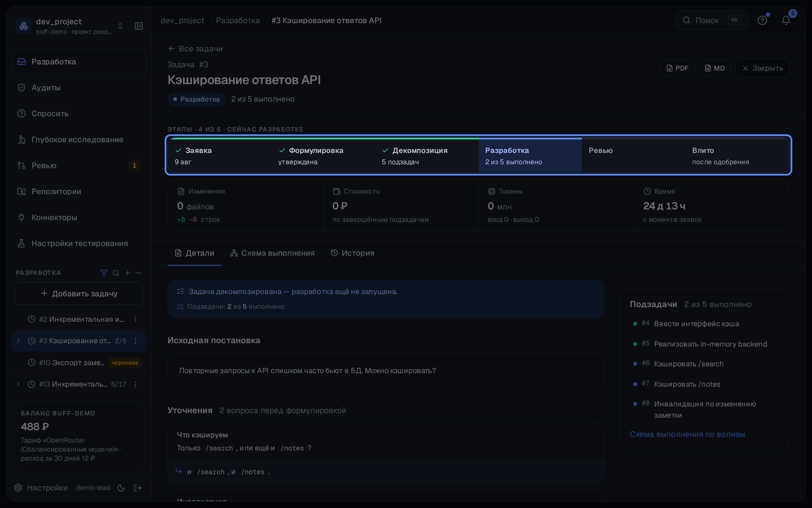Open Настройки тестирования
Image resolution: width=812 pixels, height=508 pixels.
click(x=79, y=243)
